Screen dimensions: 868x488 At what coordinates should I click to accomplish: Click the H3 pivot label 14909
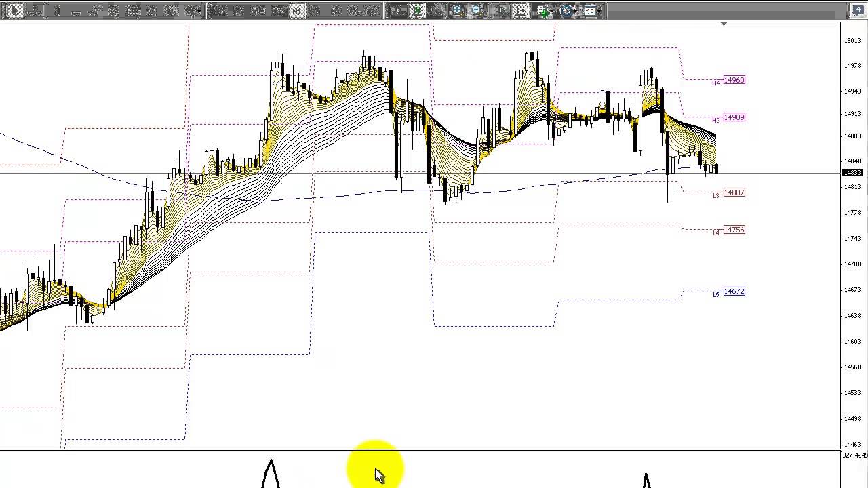(x=734, y=117)
